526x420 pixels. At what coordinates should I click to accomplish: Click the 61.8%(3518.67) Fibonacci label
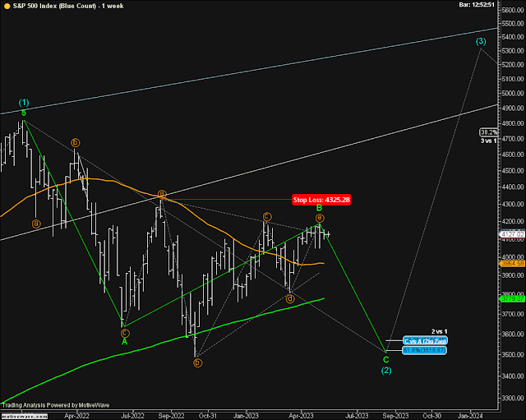pyautogui.click(x=424, y=350)
